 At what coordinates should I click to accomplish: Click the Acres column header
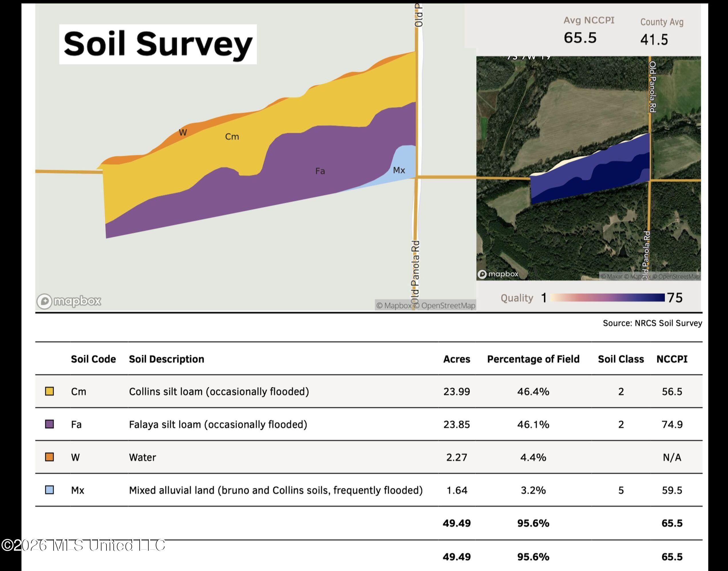tap(457, 359)
